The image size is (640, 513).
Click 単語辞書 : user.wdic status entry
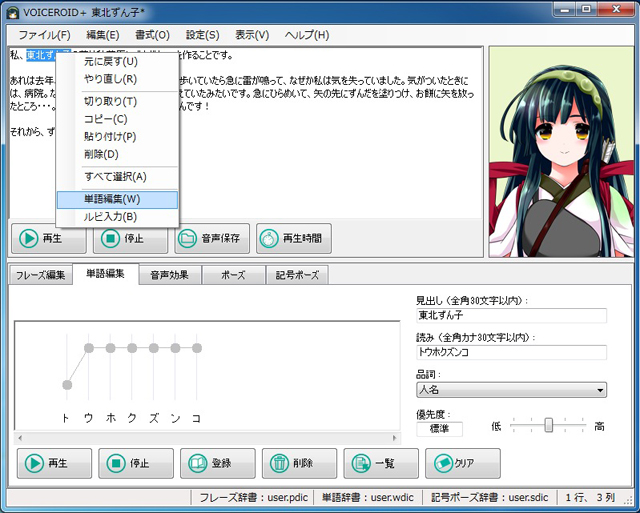[367, 497]
